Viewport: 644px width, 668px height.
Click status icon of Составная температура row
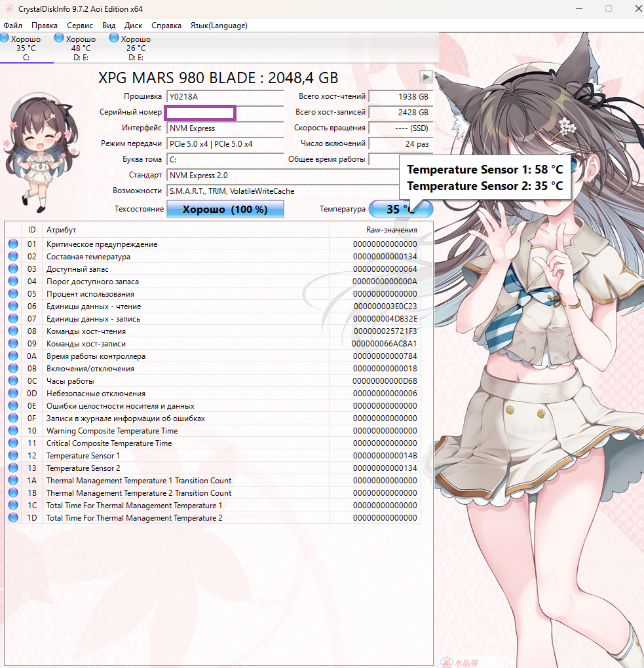click(x=13, y=256)
